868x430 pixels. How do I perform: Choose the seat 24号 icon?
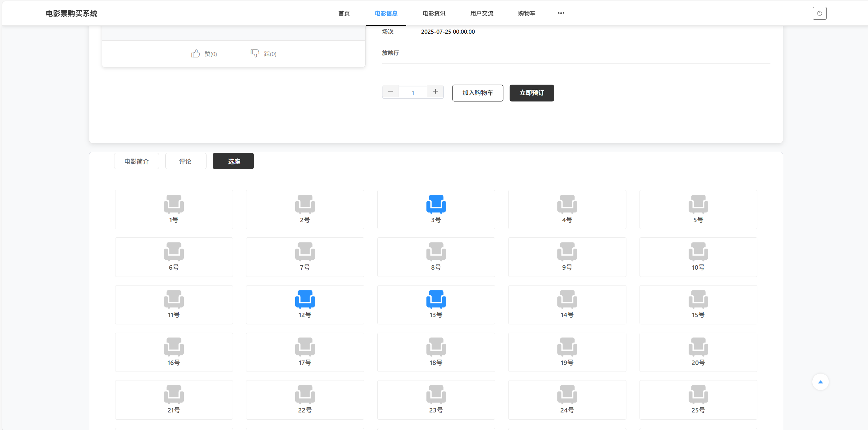tap(567, 395)
